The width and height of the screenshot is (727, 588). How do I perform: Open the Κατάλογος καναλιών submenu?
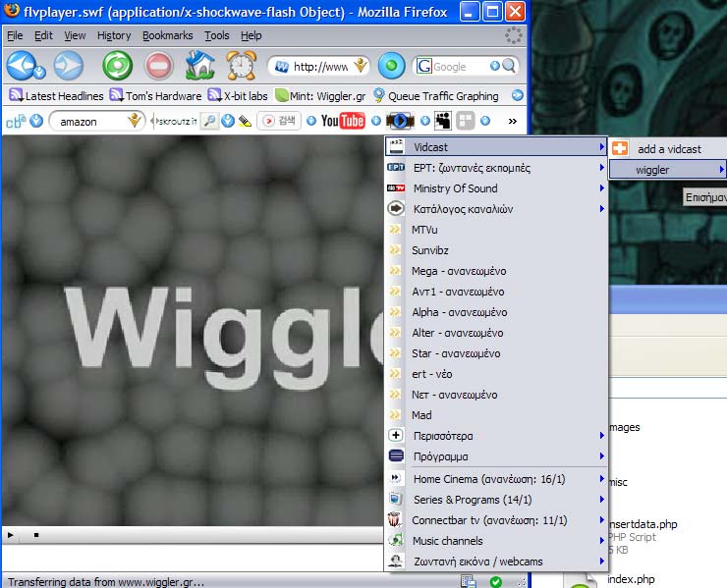coord(496,209)
